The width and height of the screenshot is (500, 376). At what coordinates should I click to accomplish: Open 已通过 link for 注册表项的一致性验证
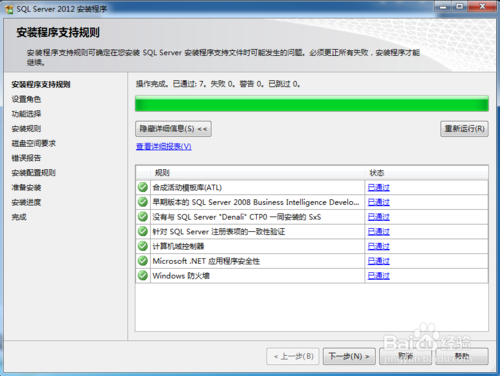(x=379, y=231)
